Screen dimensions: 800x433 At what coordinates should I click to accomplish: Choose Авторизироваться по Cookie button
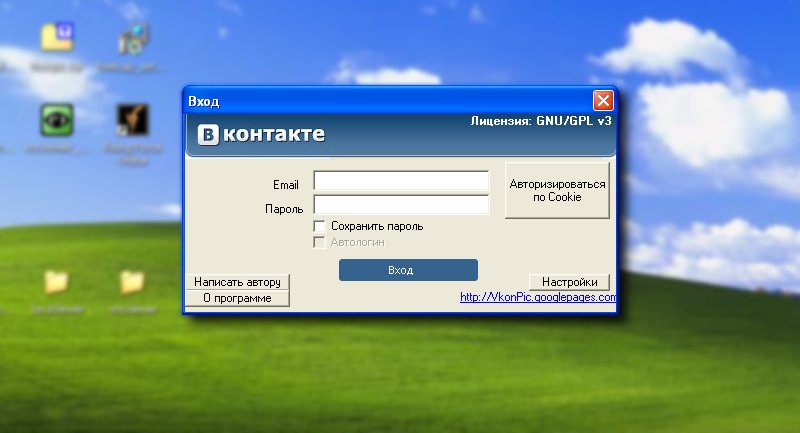557,190
